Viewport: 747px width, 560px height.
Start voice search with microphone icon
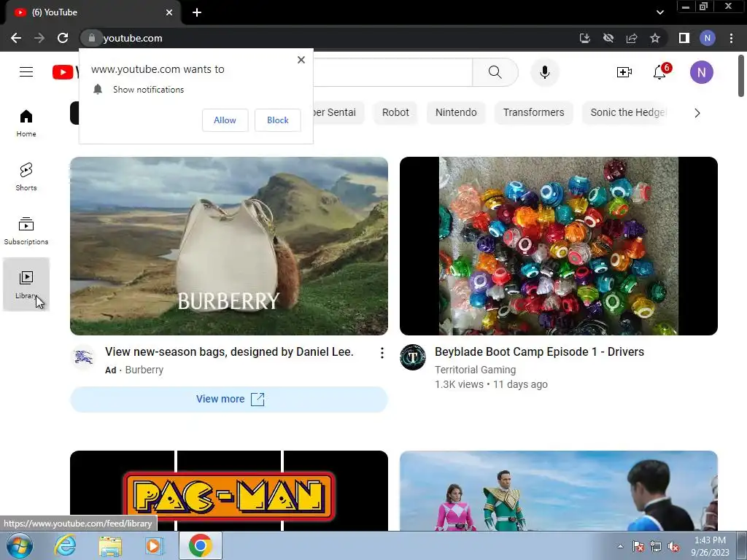(544, 72)
